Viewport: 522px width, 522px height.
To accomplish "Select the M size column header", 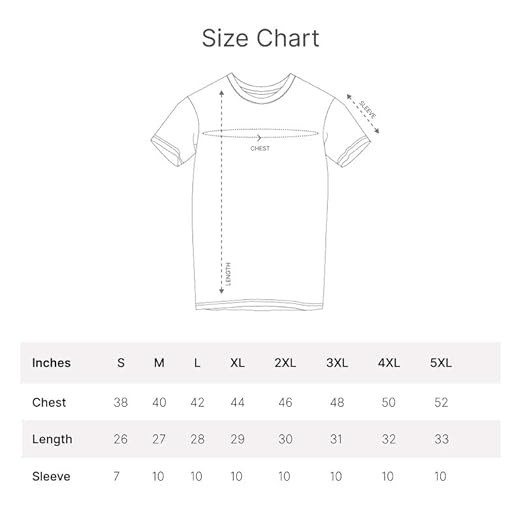I will click(x=159, y=363).
